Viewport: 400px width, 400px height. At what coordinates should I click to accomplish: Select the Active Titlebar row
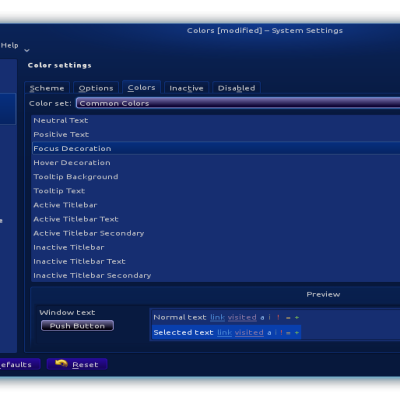tap(216, 205)
